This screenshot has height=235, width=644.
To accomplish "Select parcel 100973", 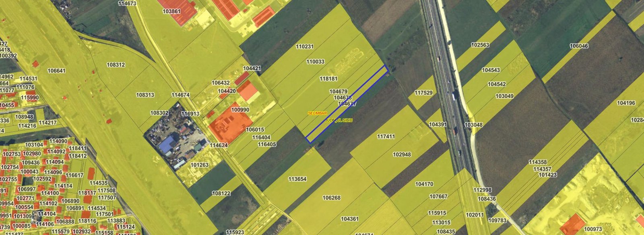I will point(592,229).
